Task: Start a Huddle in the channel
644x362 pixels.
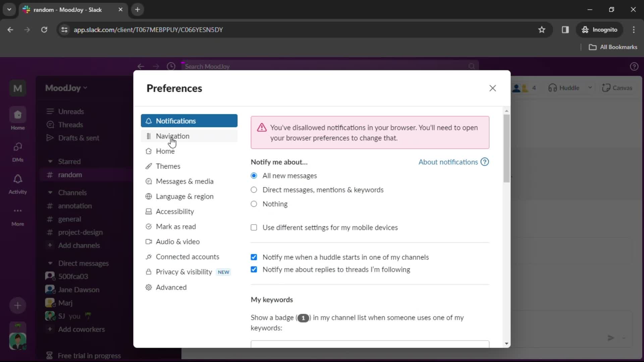Action: [x=568, y=87]
